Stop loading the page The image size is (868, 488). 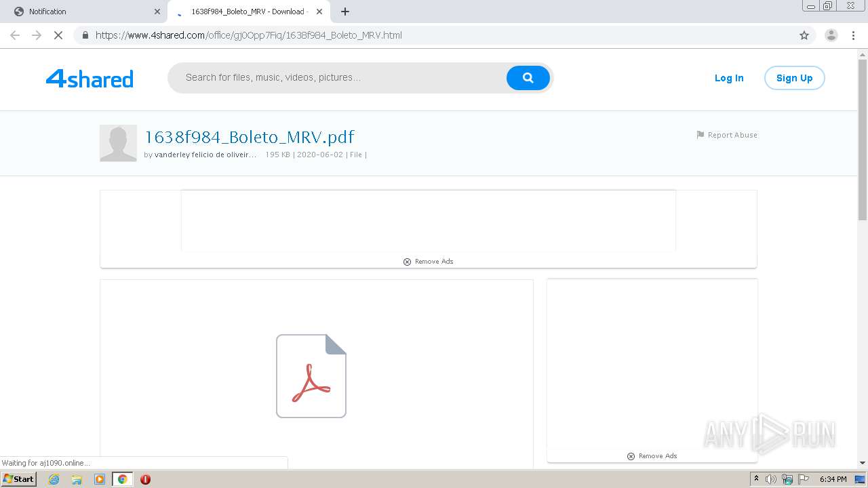[58, 35]
